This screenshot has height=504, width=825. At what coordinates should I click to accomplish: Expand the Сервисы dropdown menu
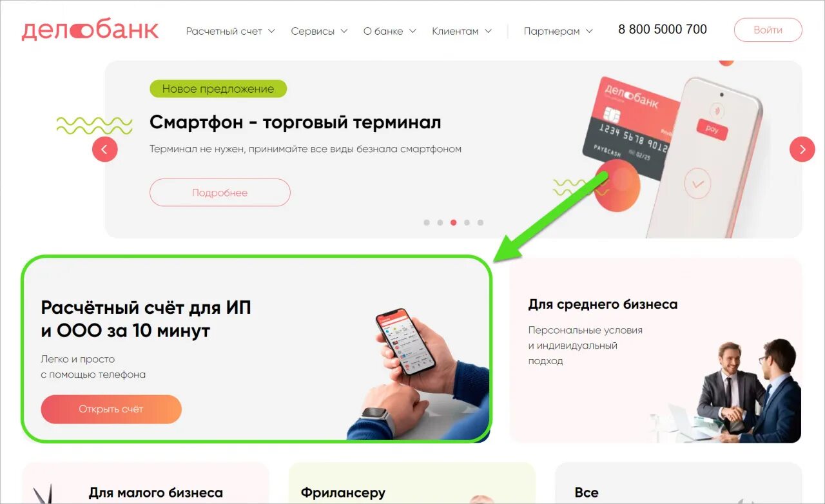(319, 31)
